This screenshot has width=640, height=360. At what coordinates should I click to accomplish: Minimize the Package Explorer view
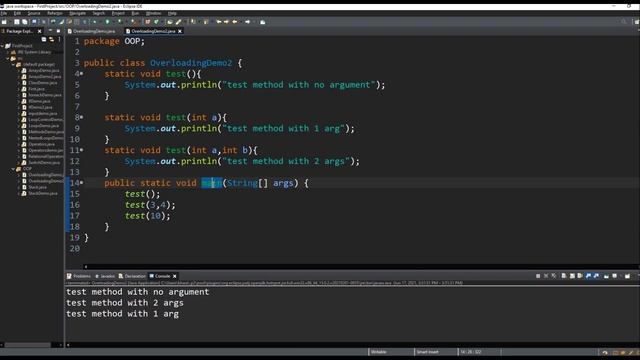[x=50, y=31]
